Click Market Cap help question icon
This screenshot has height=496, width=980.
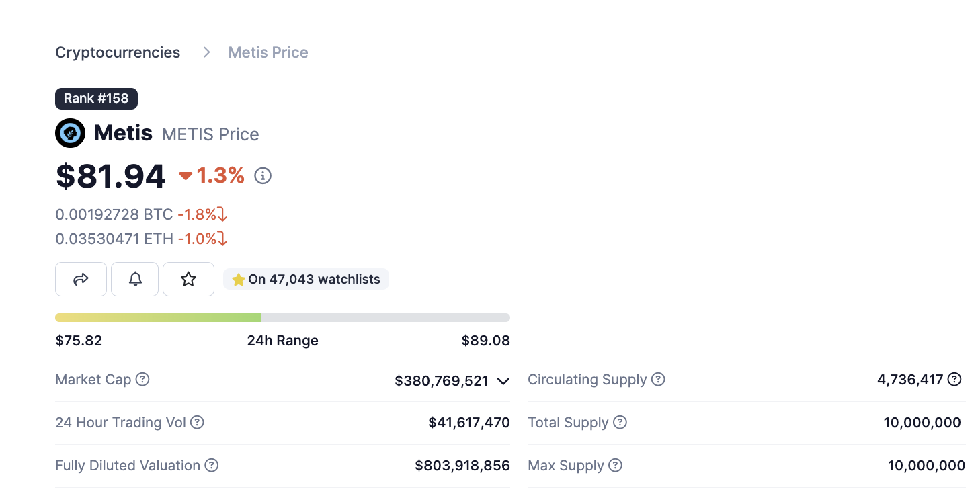pos(142,380)
